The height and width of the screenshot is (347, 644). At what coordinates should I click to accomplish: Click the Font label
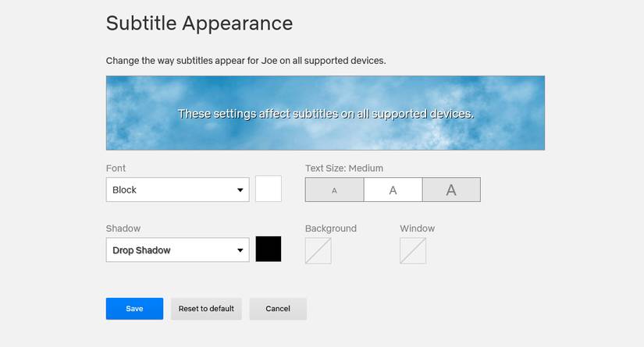click(x=116, y=168)
